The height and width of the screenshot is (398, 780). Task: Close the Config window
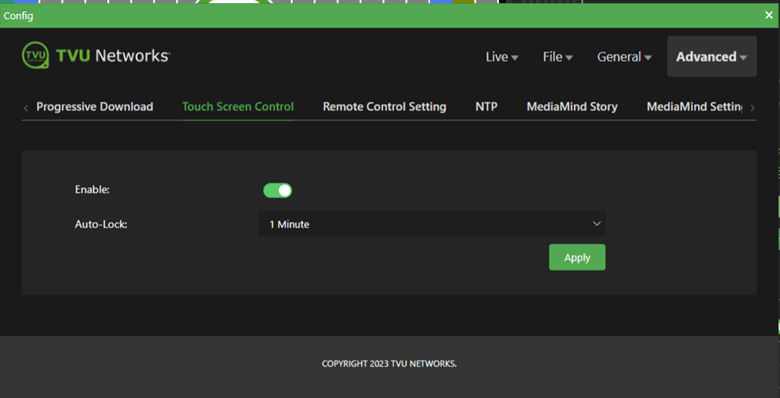769,15
